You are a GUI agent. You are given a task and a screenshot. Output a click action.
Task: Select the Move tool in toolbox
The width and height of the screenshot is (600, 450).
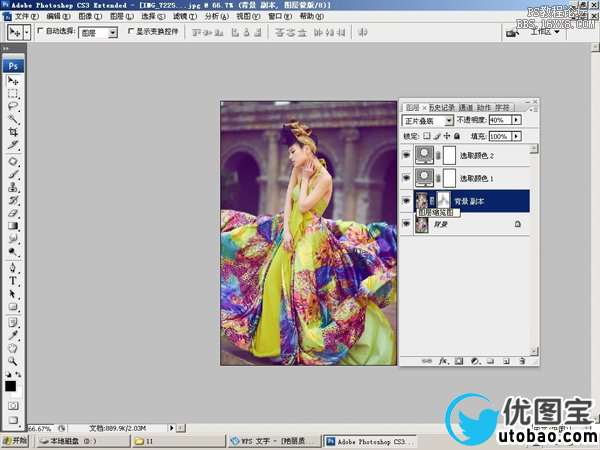tap(13, 81)
